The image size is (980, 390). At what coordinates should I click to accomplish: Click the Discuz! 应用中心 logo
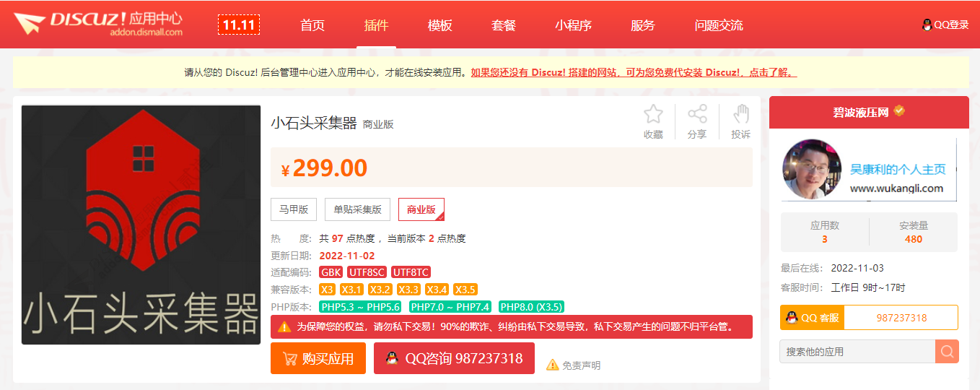pos(98,23)
